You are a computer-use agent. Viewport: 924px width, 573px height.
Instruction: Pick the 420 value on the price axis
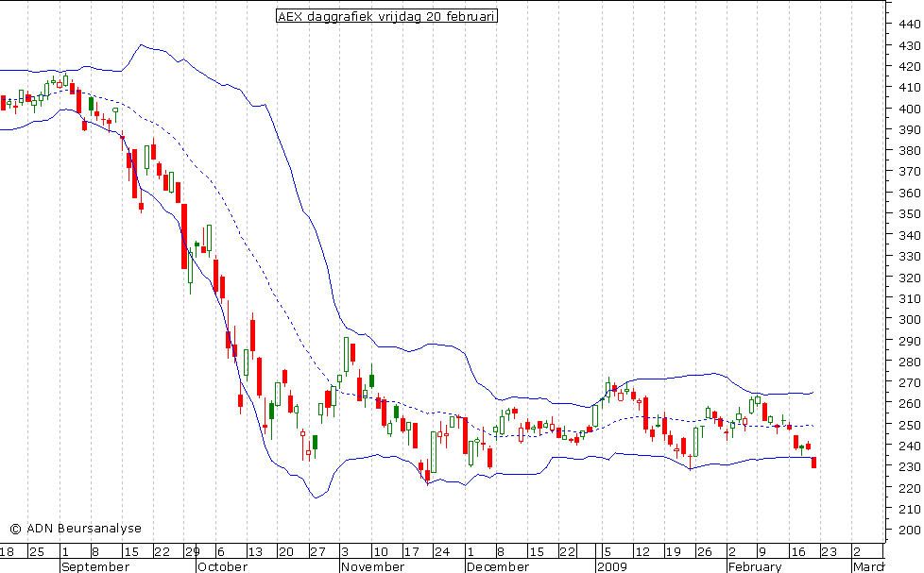[910, 66]
